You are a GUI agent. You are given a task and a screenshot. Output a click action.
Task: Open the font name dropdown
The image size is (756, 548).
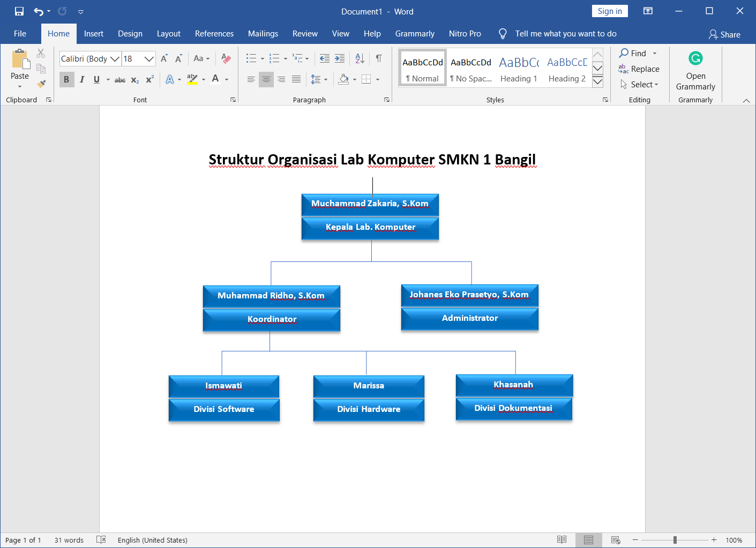[x=115, y=59]
